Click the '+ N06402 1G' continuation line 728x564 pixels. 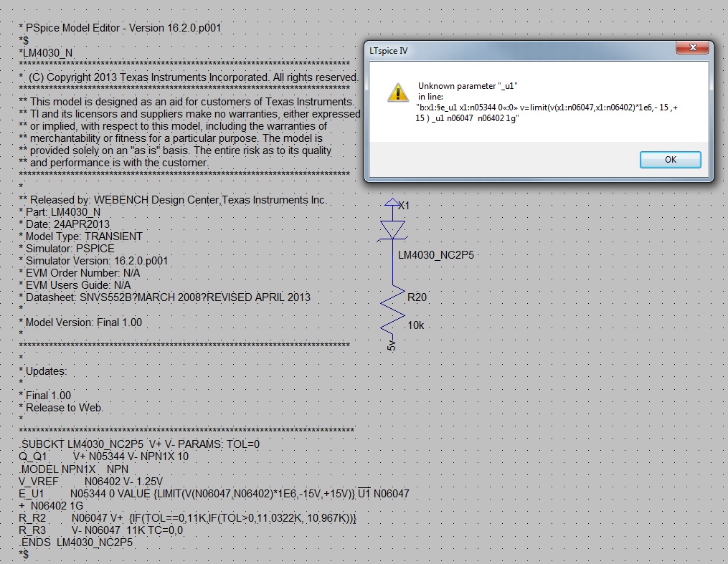pyautogui.click(x=51, y=506)
